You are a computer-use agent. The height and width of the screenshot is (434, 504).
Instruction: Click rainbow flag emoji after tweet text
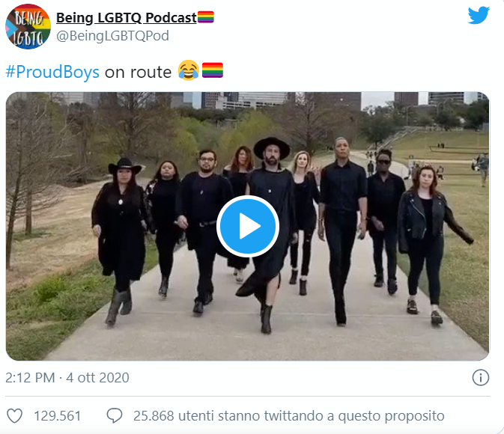pyautogui.click(x=213, y=70)
